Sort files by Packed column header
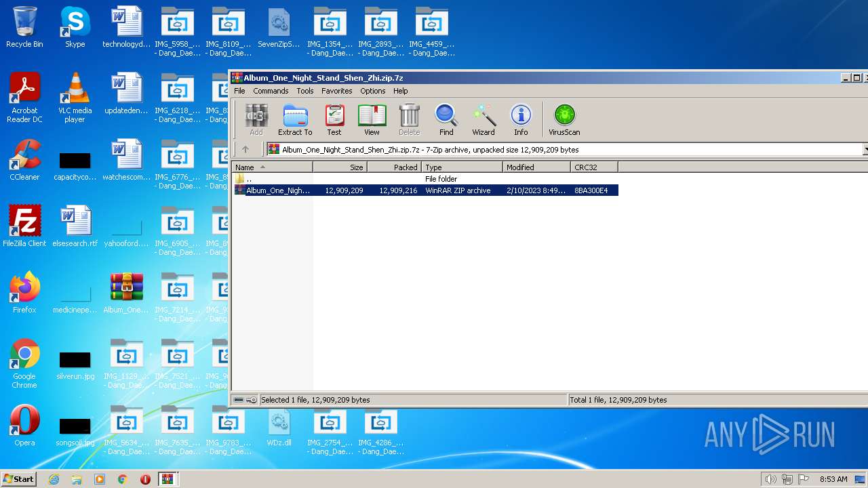 [394, 167]
